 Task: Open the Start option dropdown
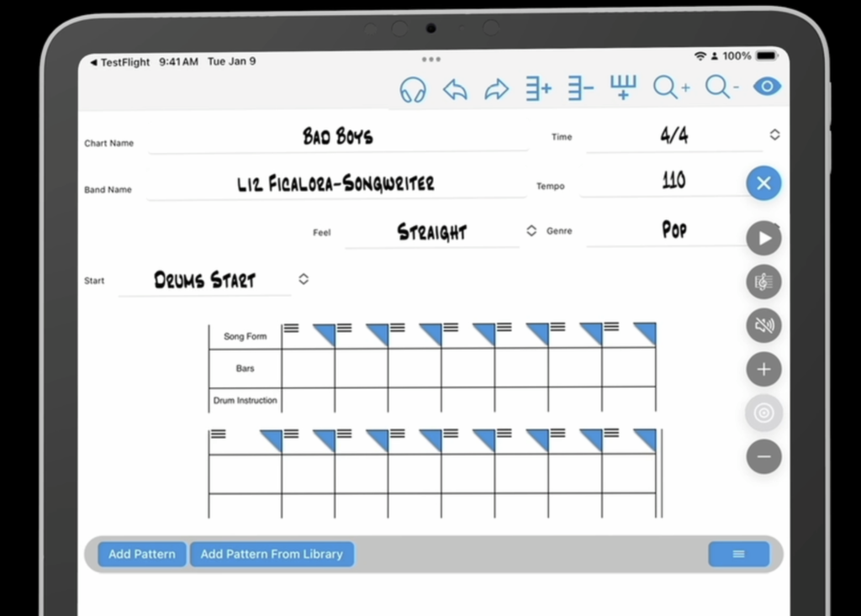[304, 279]
